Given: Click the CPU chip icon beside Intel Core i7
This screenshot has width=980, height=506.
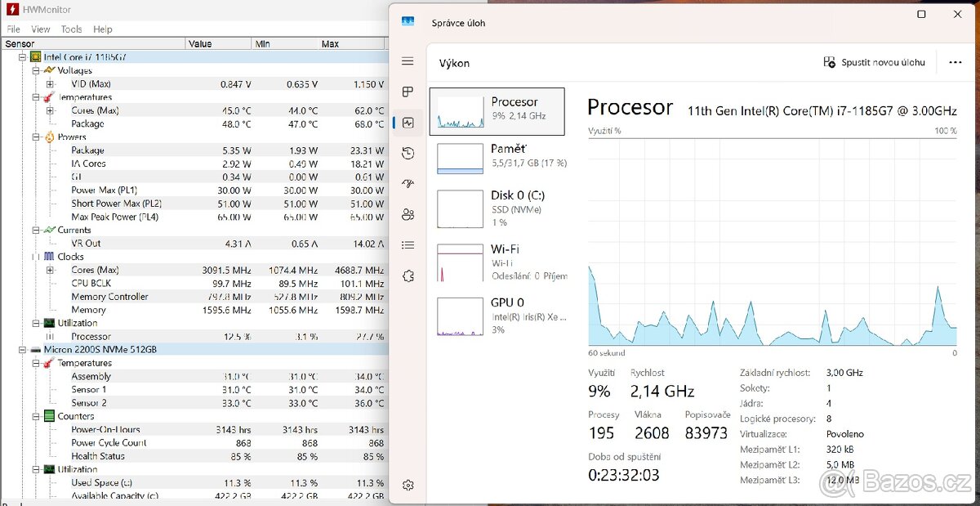Looking at the screenshot, I should pos(34,56).
